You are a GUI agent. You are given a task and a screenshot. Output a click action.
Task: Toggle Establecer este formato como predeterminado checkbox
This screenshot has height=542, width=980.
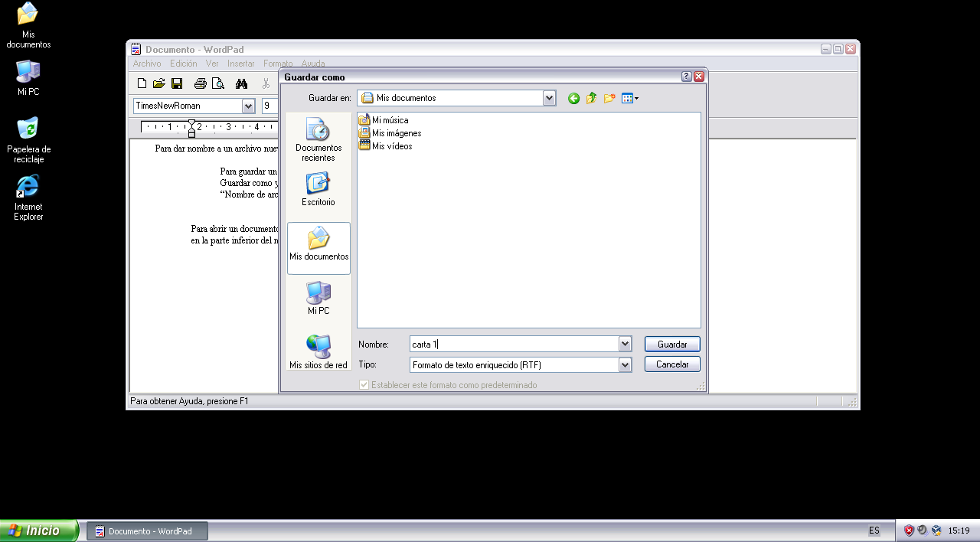(364, 385)
